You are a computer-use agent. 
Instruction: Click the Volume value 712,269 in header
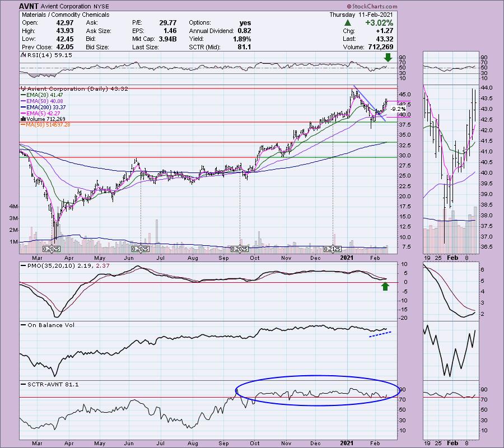[x=381, y=47]
